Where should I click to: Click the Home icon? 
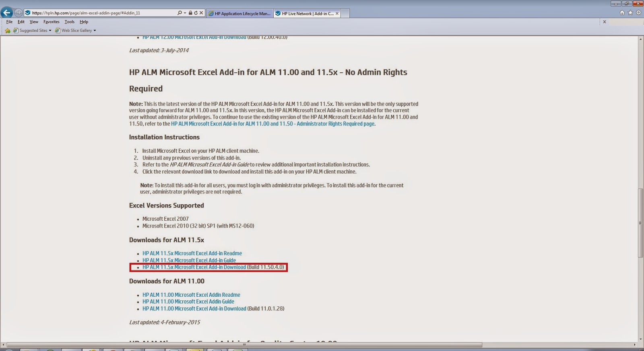tap(622, 13)
